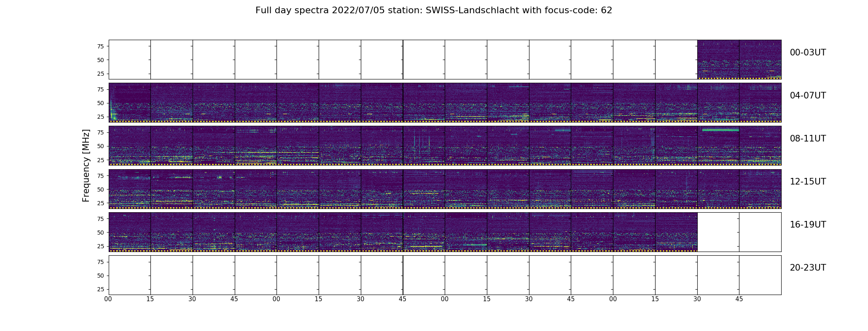Click the '20-23UT' row label
Viewport: 868px width, 331px height.
[808, 268]
